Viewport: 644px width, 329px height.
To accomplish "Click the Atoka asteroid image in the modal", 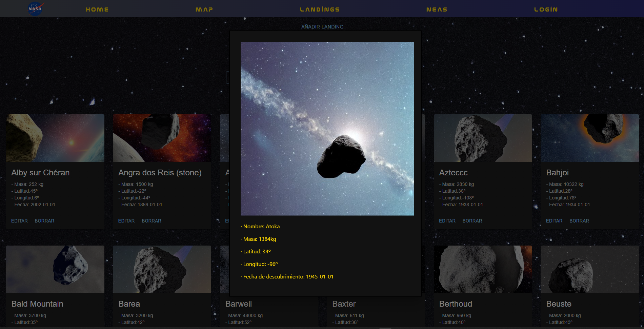I will pyautogui.click(x=327, y=129).
